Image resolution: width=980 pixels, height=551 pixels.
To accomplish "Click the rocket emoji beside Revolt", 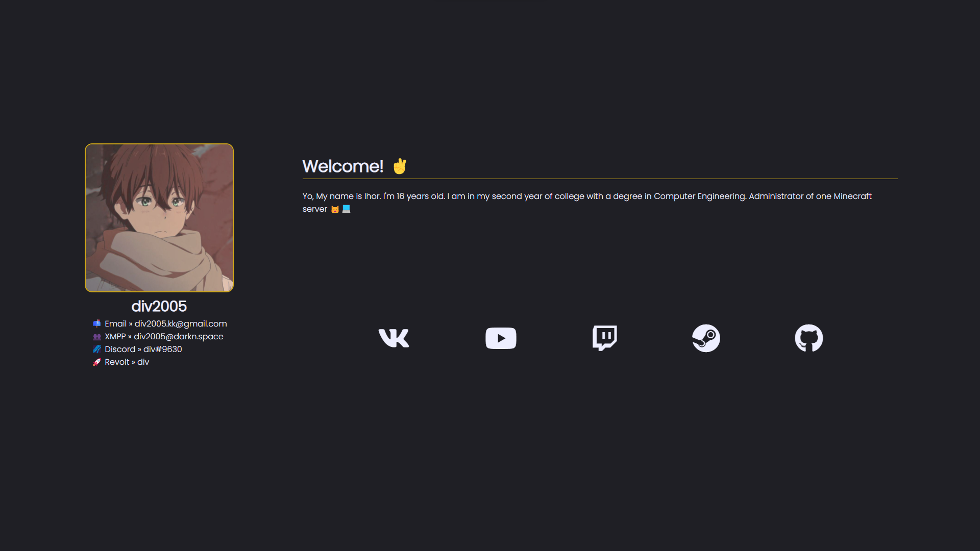I will [97, 362].
